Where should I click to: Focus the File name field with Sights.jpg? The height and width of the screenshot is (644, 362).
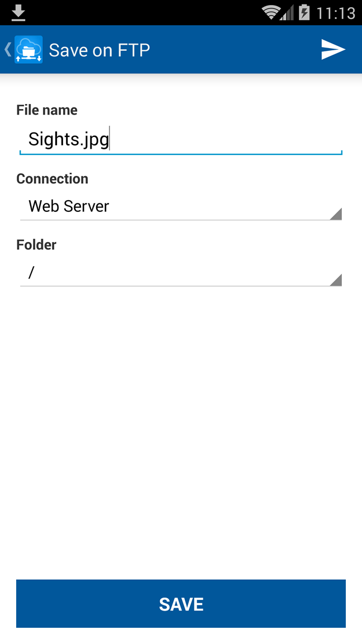(181, 140)
